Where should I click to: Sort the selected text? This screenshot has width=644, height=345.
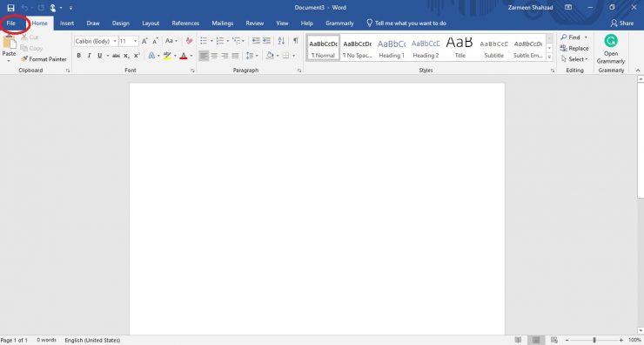click(281, 41)
